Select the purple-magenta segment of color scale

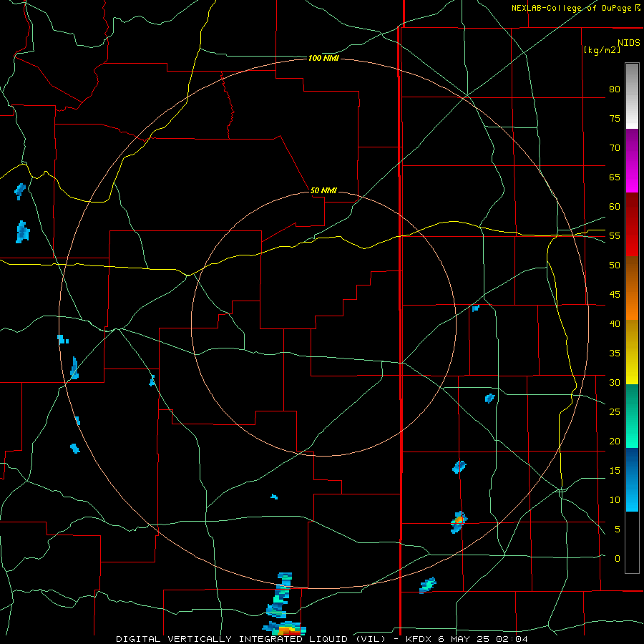(632, 161)
